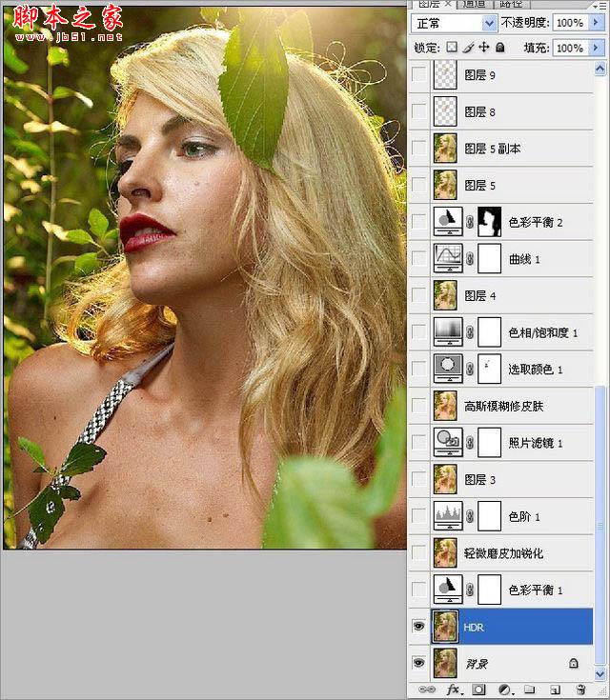The image size is (610, 700).
Task: Click the HDR layer thumbnail
Action: click(445, 627)
